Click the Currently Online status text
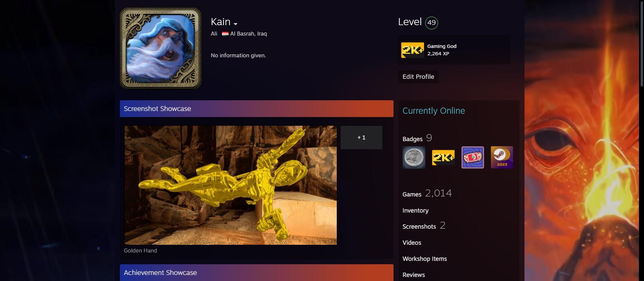Image resolution: width=644 pixels, height=281 pixels. click(x=434, y=111)
